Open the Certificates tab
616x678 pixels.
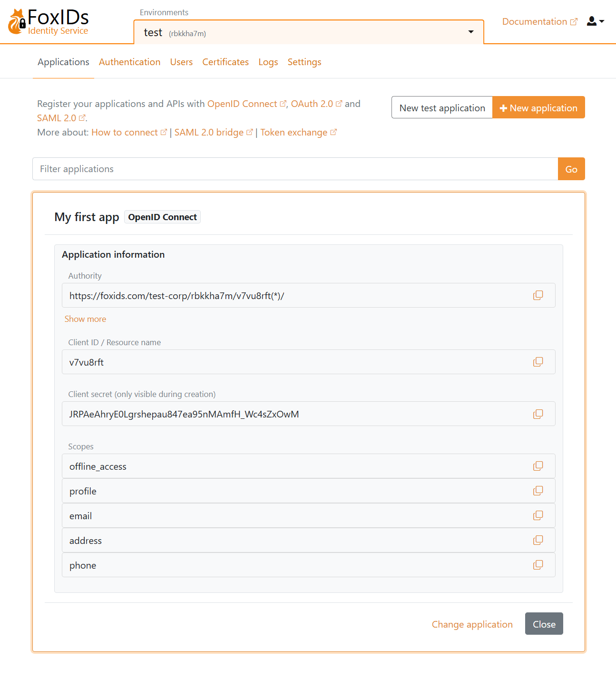tap(225, 62)
